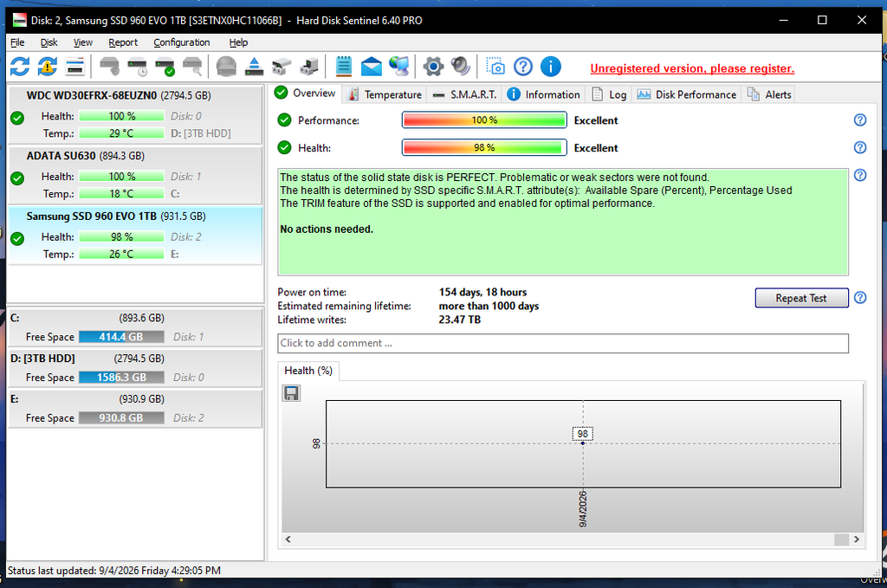Select the WDC WD30EFRX-68EUZN0 disk entry
This screenshot has width=887, height=588.
pyautogui.click(x=134, y=115)
